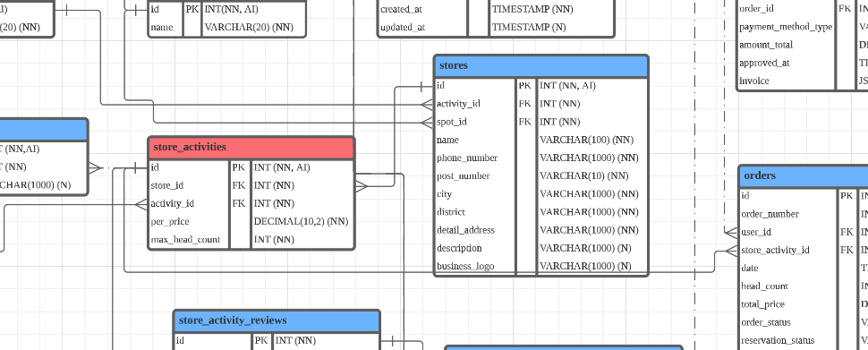Click the store_activity_id field in orders
The width and height of the screenshot is (868, 350).
point(775,251)
